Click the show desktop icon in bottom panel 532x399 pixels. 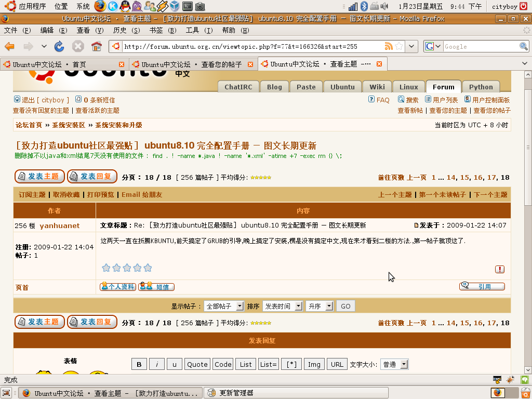pyautogui.click(x=7, y=393)
